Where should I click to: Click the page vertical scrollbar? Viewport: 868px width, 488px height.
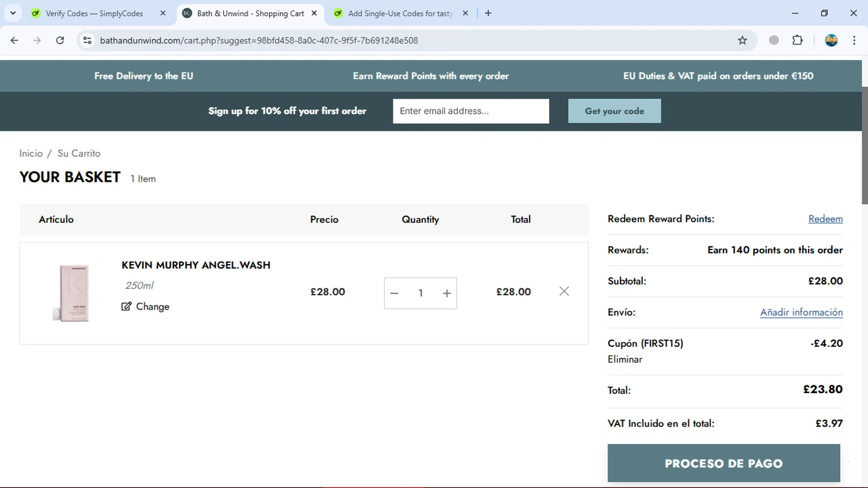[865, 145]
